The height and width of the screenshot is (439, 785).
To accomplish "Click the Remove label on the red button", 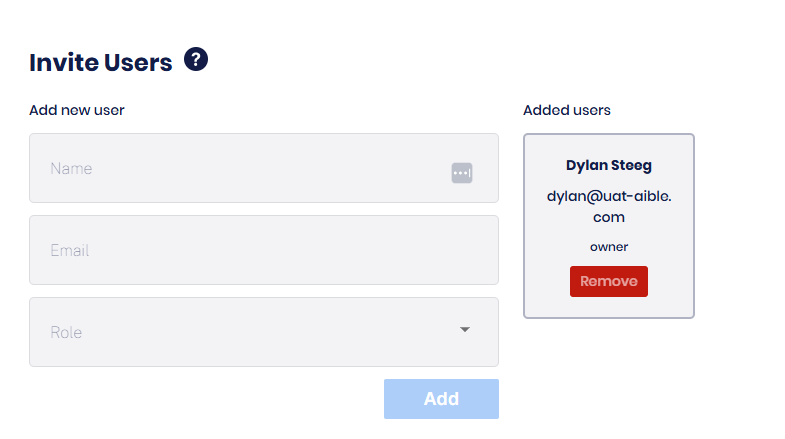I will [608, 282].
